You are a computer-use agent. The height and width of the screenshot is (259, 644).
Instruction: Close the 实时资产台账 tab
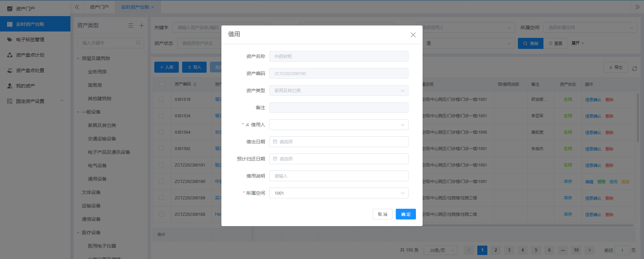153,7
